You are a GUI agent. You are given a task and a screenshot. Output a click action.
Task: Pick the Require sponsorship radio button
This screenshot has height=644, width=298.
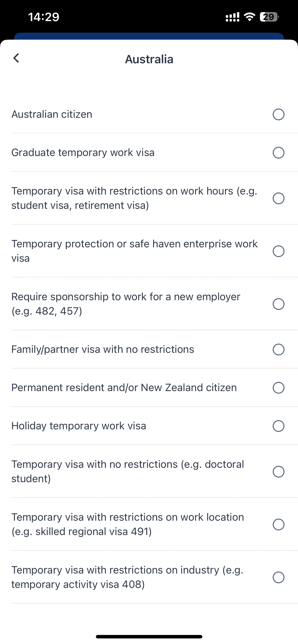click(x=279, y=304)
